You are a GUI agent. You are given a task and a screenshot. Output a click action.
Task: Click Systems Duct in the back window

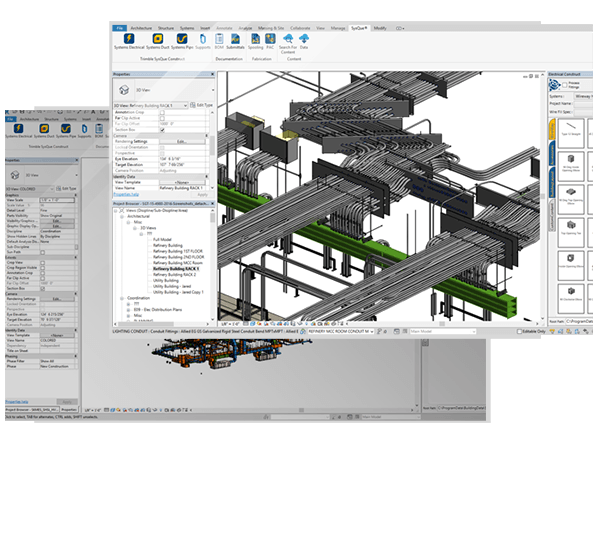[x=44, y=130]
